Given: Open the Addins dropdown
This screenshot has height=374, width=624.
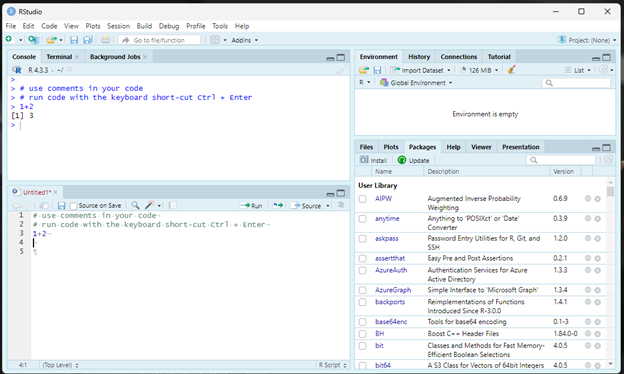Looking at the screenshot, I should [244, 40].
